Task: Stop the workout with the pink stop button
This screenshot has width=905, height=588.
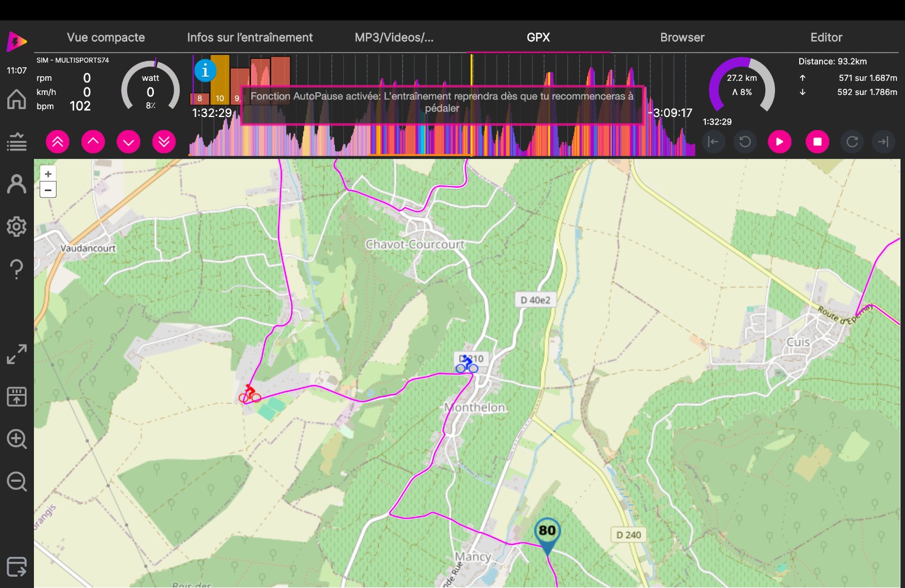Action: pyautogui.click(x=817, y=141)
